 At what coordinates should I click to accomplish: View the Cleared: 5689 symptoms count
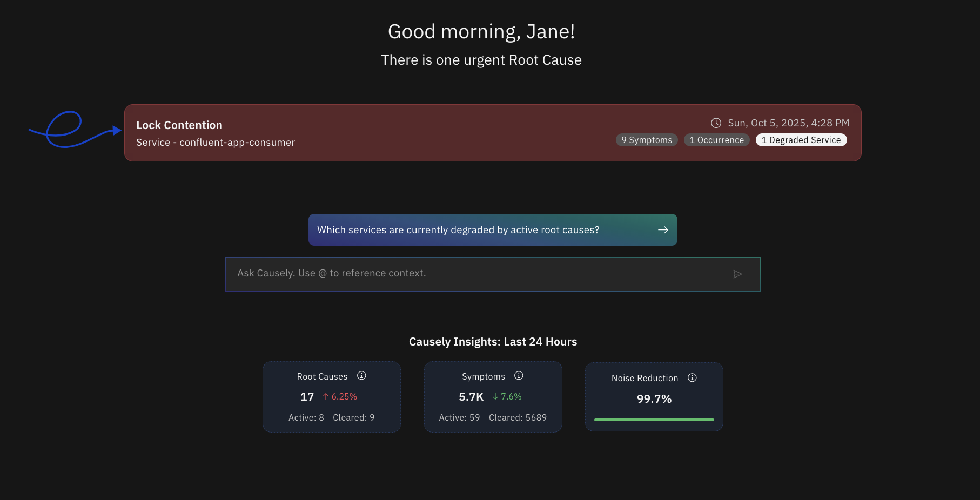(518, 418)
